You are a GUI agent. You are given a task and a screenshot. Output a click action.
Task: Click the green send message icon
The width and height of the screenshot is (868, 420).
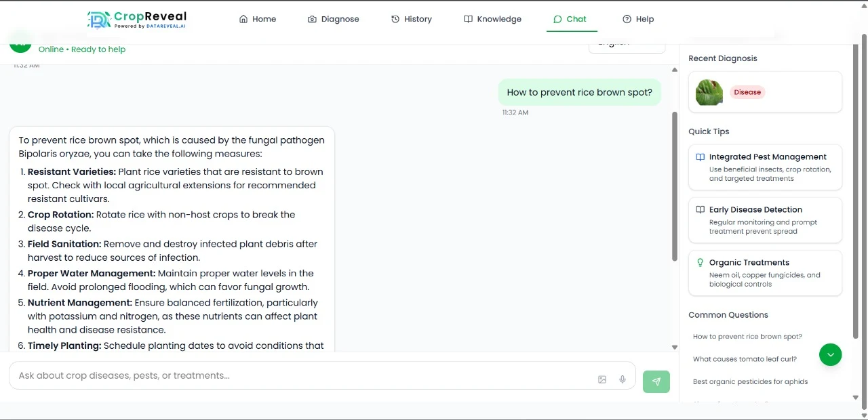tap(656, 381)
